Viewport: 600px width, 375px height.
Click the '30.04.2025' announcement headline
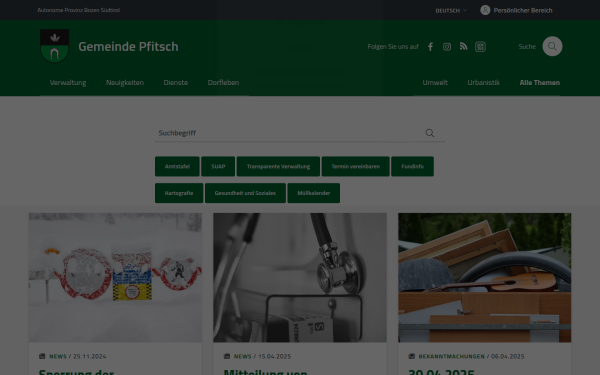441,372
